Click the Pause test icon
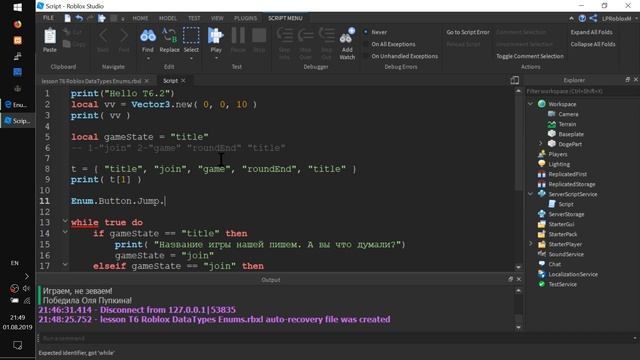 238,36
